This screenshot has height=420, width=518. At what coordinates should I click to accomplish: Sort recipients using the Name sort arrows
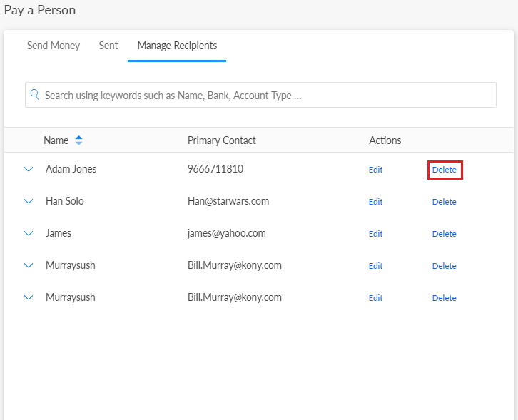(78, 140)
